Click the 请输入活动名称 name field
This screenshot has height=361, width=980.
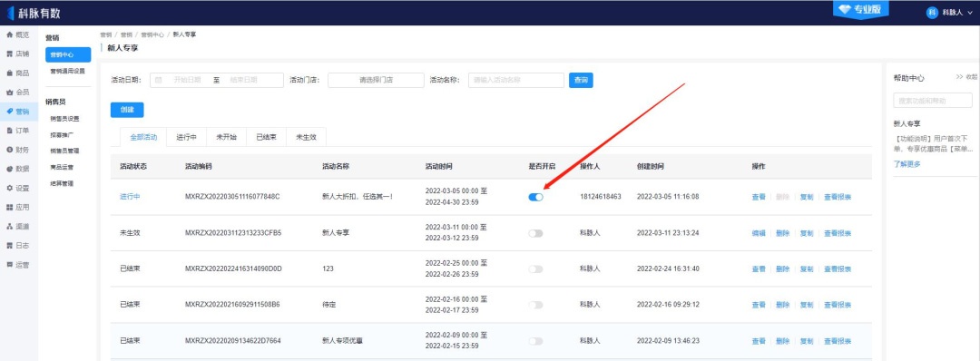click(x=516, y=80)
